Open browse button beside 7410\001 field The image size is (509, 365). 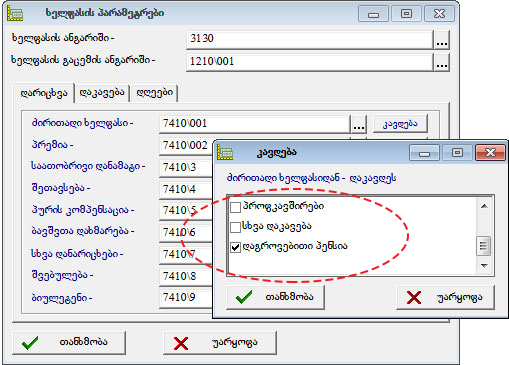tap(359, 124)
